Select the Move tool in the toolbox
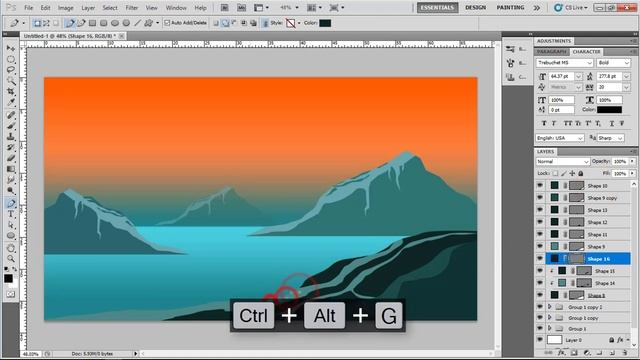 [11, 49]
